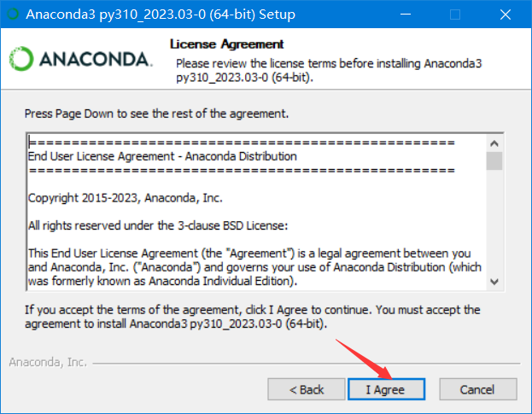
Task: Click the empty scrollbar track below the thumb
Action: (x=494, y=222)
